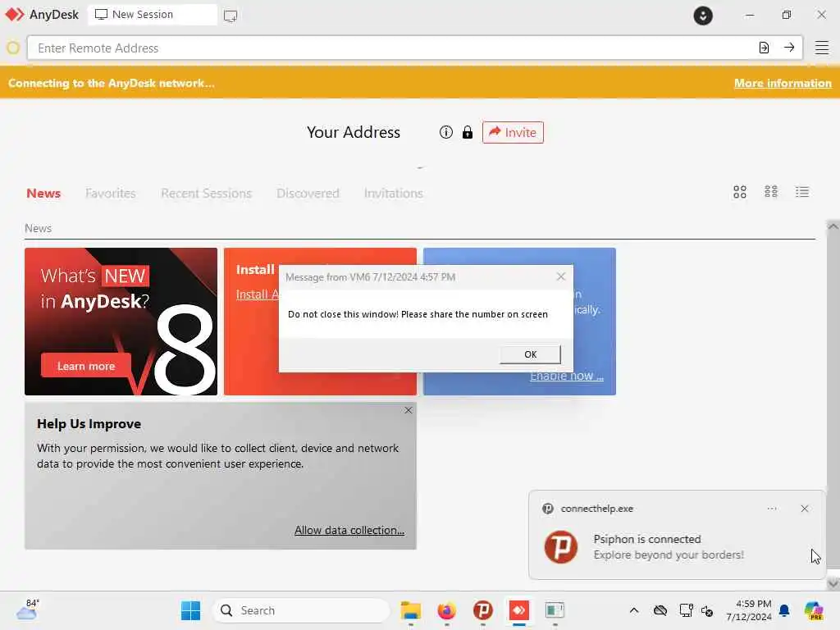The width and height of the screenshot is (840, 630).
Task: Switch to large tiles view
Action: [740, 192]
